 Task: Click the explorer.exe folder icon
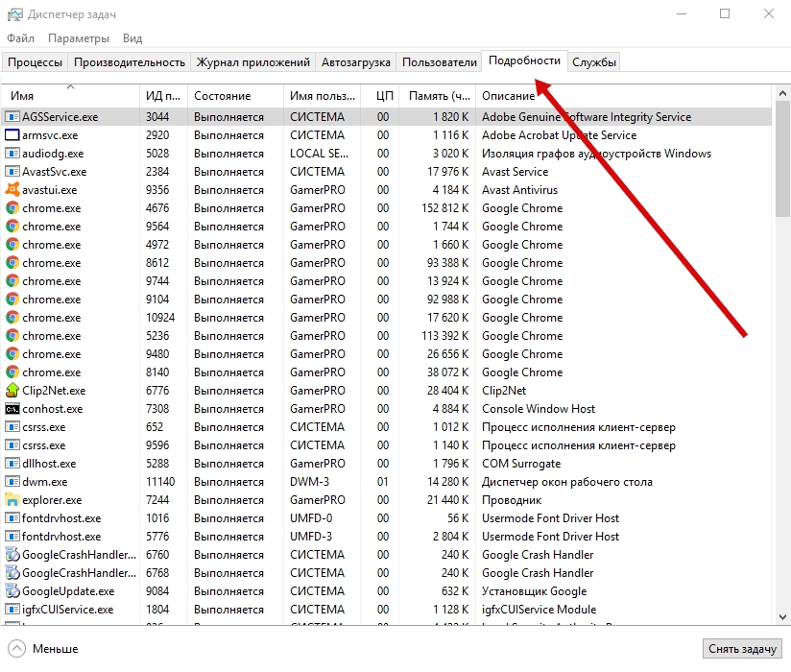pyautogui.click(x=12, y=500)
